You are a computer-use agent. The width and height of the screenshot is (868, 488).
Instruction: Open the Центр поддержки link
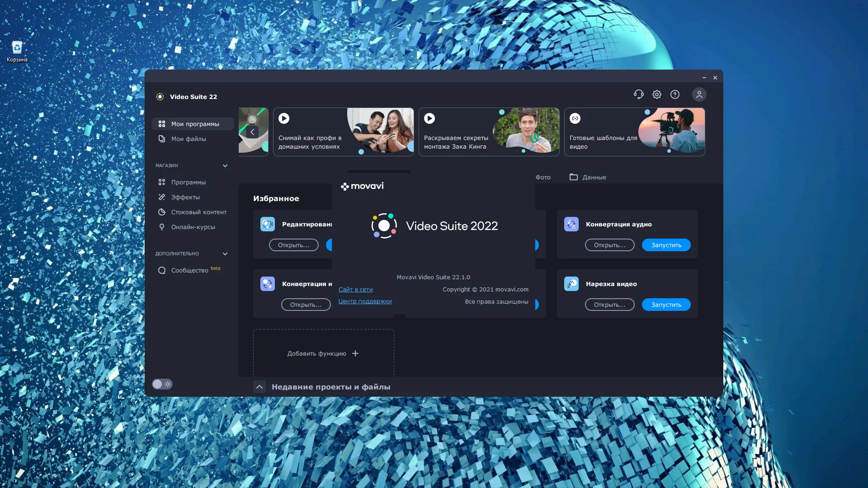click(365, 301)
